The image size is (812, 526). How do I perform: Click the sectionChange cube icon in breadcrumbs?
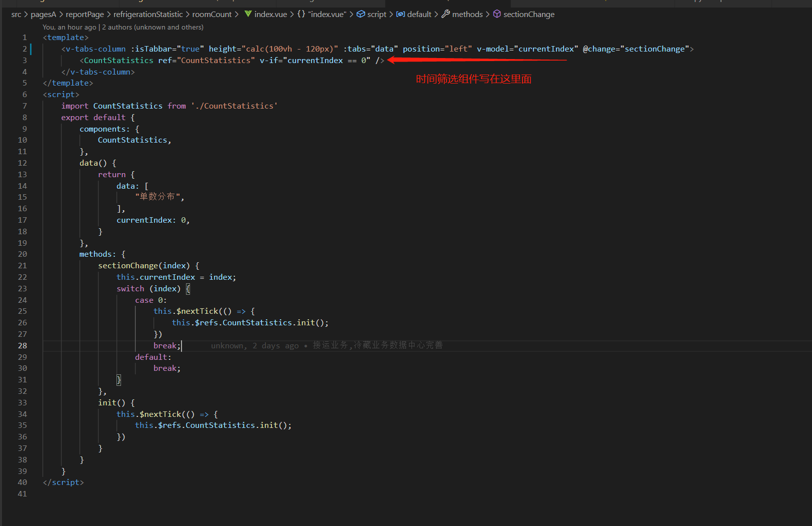point(497,14)
